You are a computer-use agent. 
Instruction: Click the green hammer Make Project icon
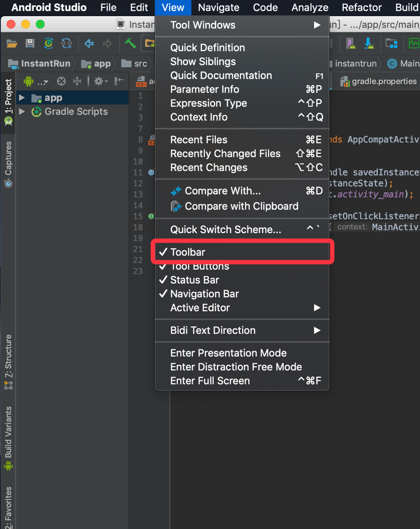coord(130,43)
